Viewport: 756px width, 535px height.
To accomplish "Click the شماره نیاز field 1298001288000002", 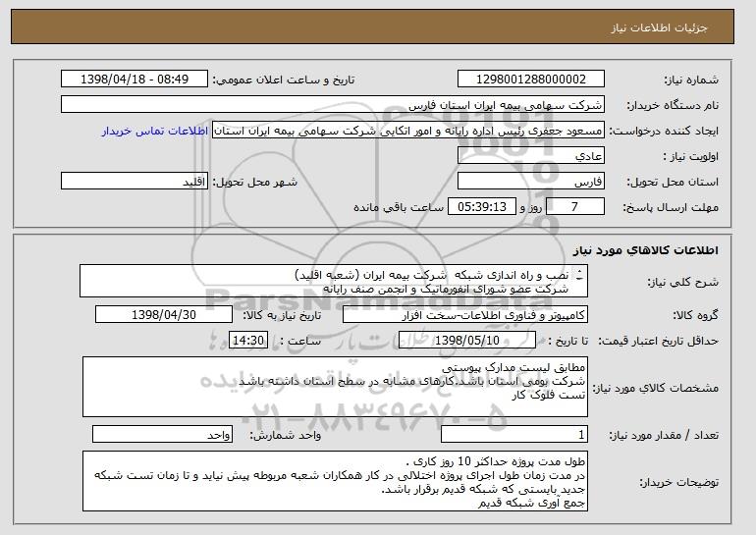I will coord(531,80).
